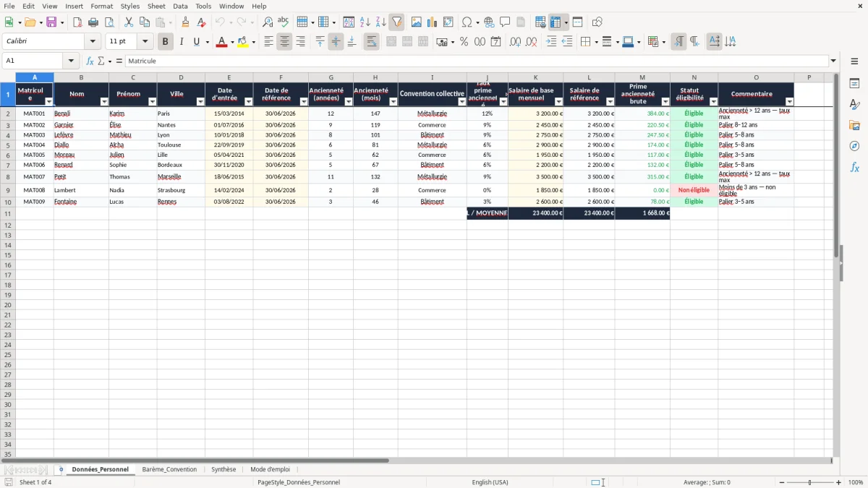The height and width of the screenshot is (488, 868).
Task: Click Sort Ascending icon
Action: tap(365, 22)
